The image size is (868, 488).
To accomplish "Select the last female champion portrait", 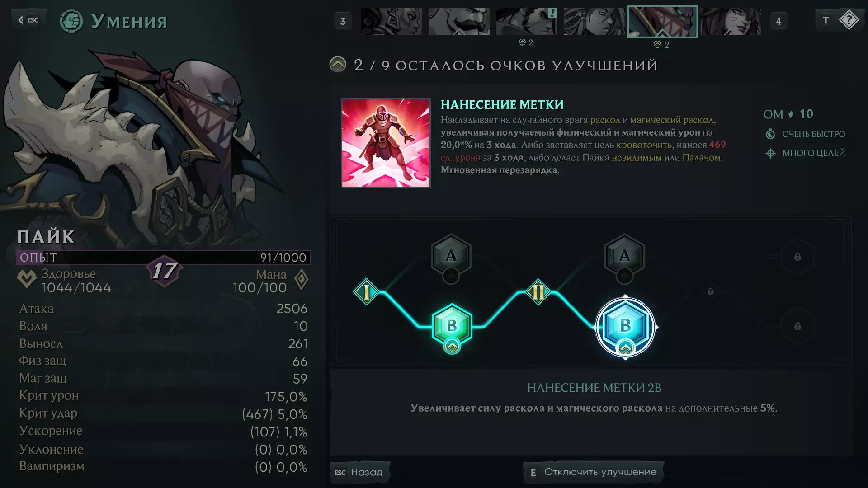I will click(730, 21).
